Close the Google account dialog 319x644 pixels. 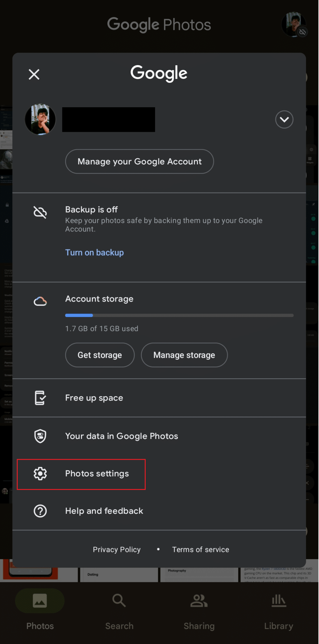click(x=34, y=75)
